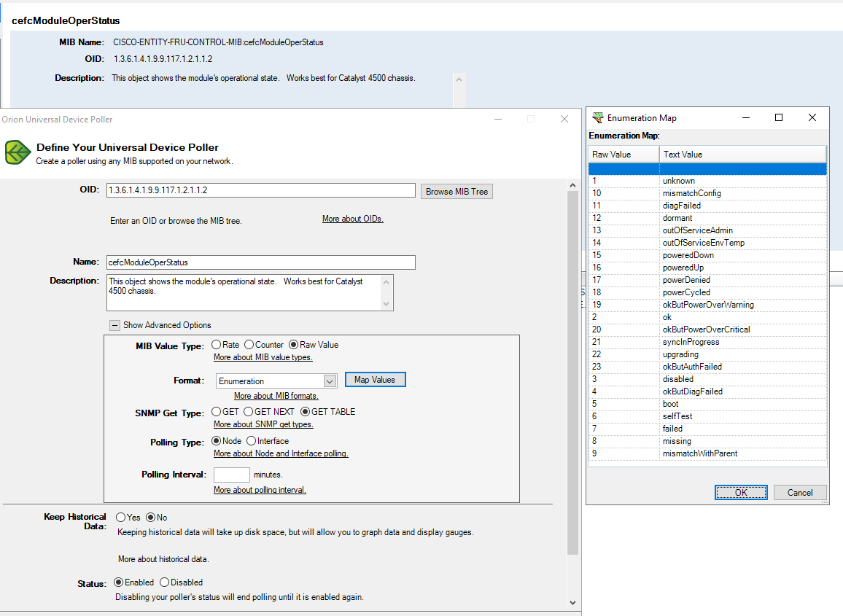Select the 'ok' row with value 2

(707, 316)
